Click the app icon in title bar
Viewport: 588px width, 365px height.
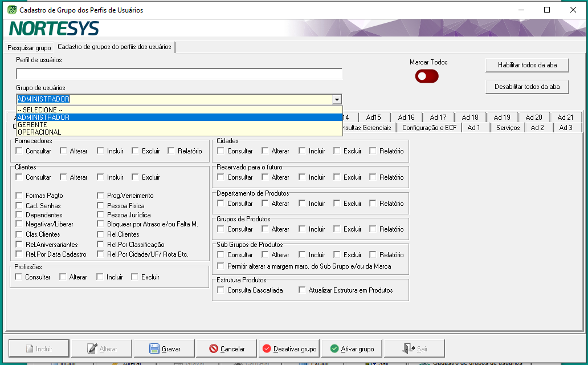click(x=11, y=10)
